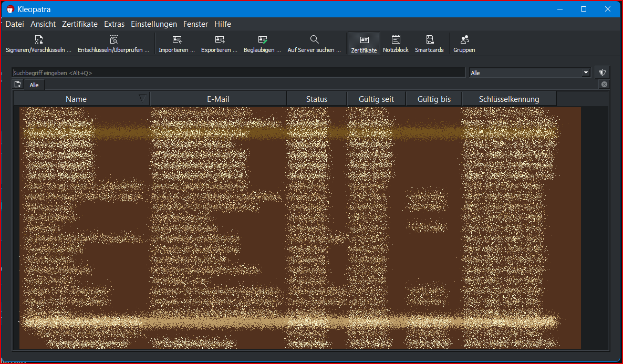Click the shield filter icon beside dropdown

[603, 72]
